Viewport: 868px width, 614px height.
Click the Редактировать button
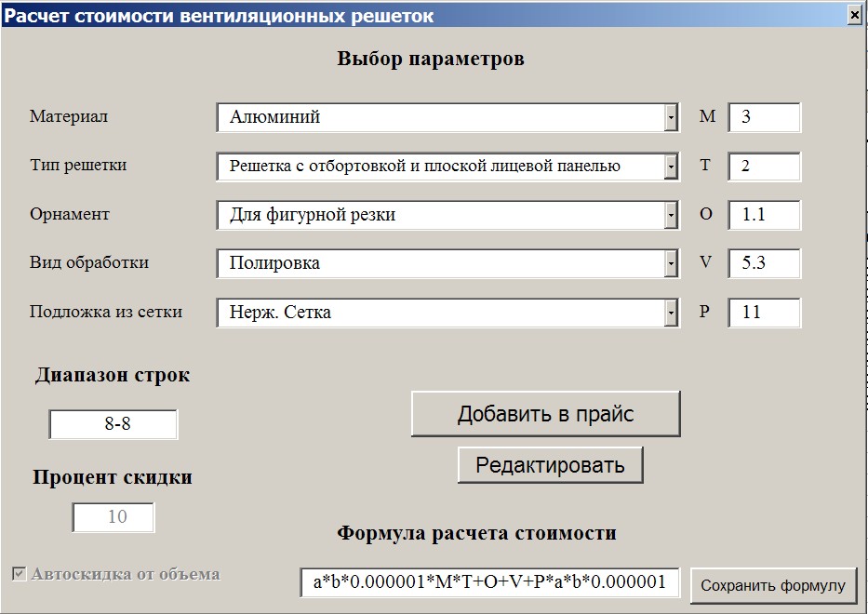tap(550, 465)
